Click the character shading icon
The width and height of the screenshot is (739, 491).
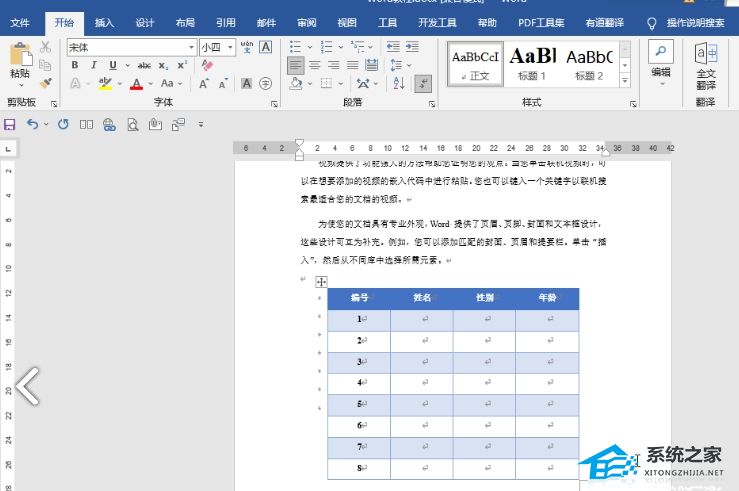[x=246, y=84]
